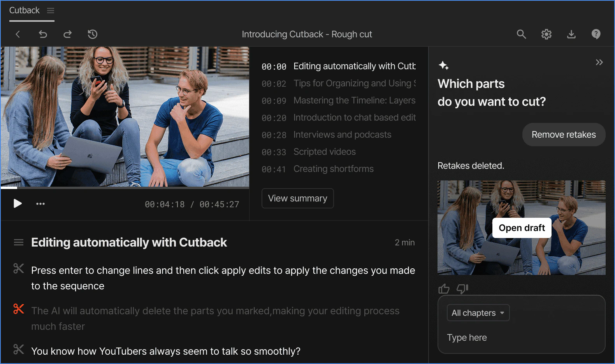Toggle cut for the YouTubers sentence
615x364 pixels.
(19, 350)
